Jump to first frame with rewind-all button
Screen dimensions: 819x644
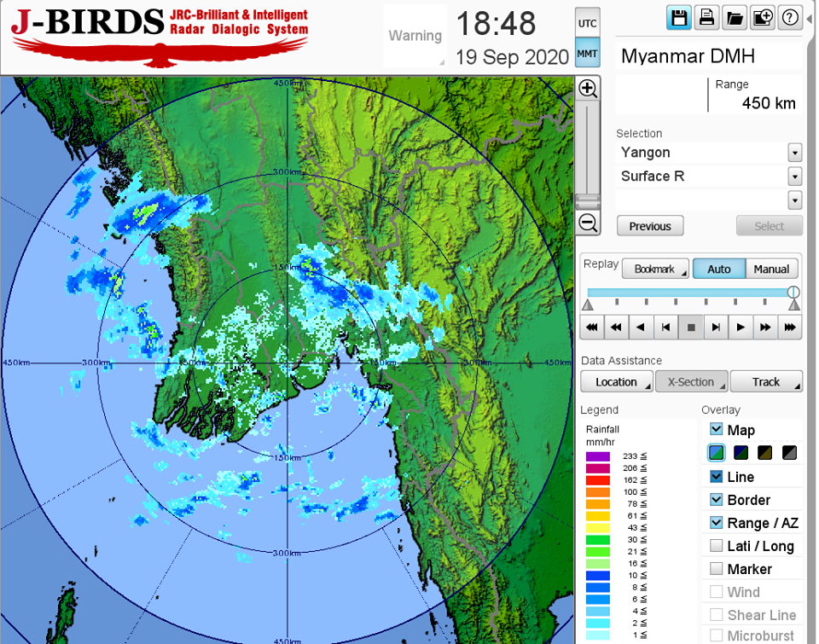(590, 327)
